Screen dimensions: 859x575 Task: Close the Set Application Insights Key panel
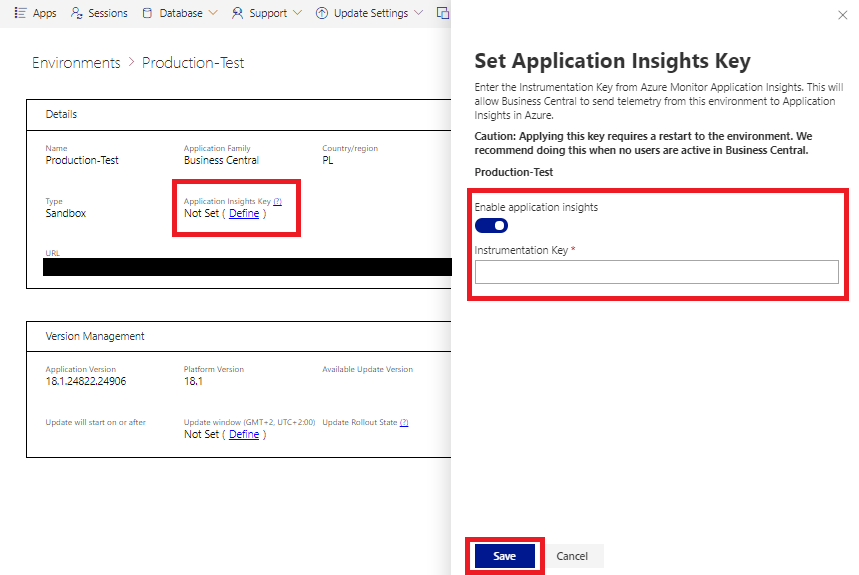click(x=843, y=15)
